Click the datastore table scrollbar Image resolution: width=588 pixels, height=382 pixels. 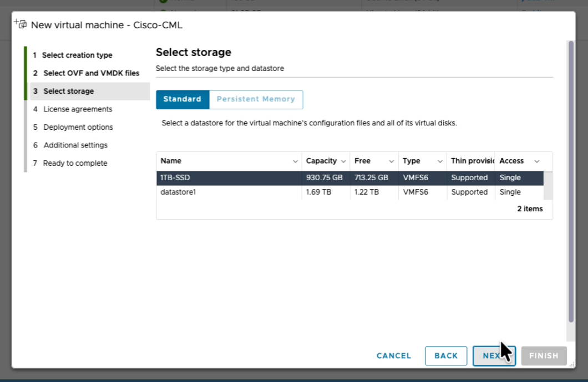pyautogui.click(x=548, y=186)
